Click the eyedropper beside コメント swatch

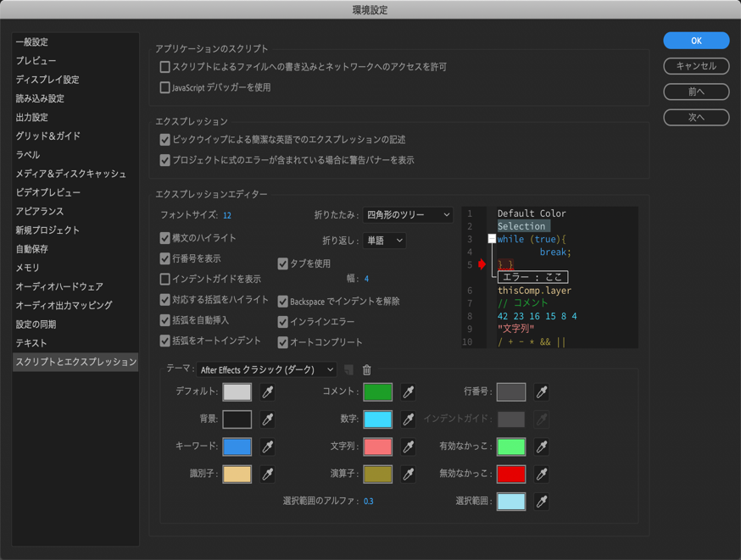tap(409, 391)
